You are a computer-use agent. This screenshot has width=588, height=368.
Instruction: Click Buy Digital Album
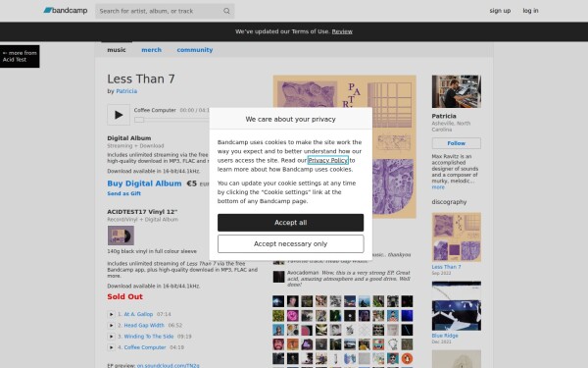pyautogui.click(x=144, y=184)
